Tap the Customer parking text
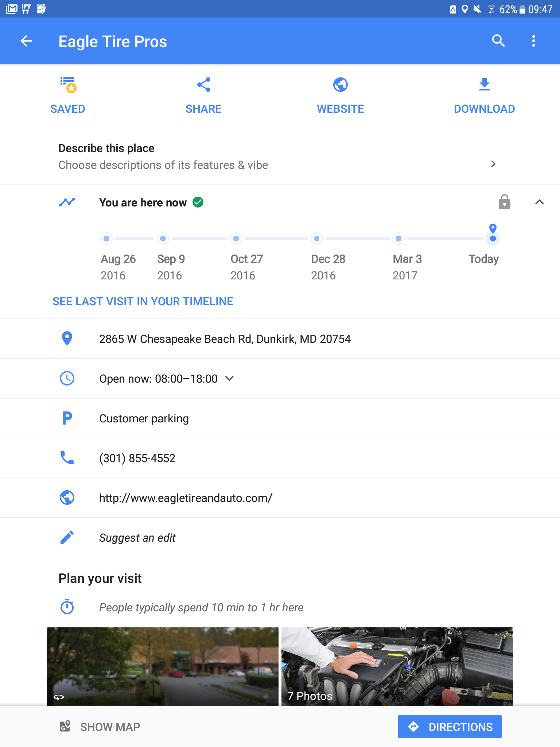 (x=144, y=418)
